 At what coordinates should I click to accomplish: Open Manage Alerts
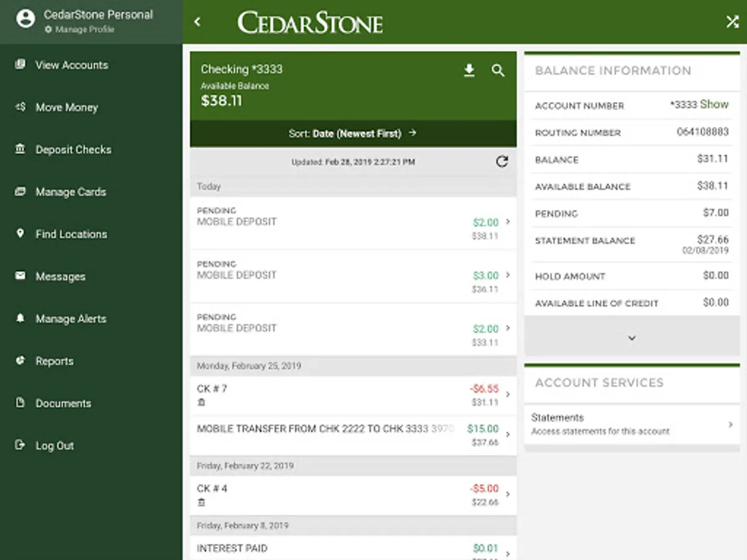pos(71,319)
